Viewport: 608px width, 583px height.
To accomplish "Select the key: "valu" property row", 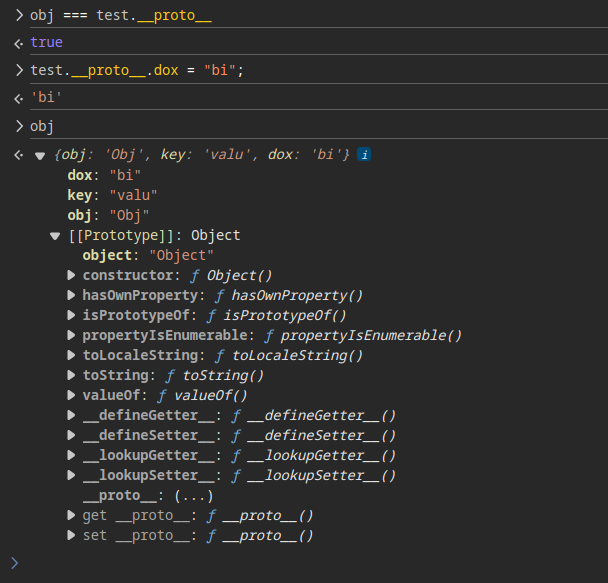I will (x=112, y=195).
